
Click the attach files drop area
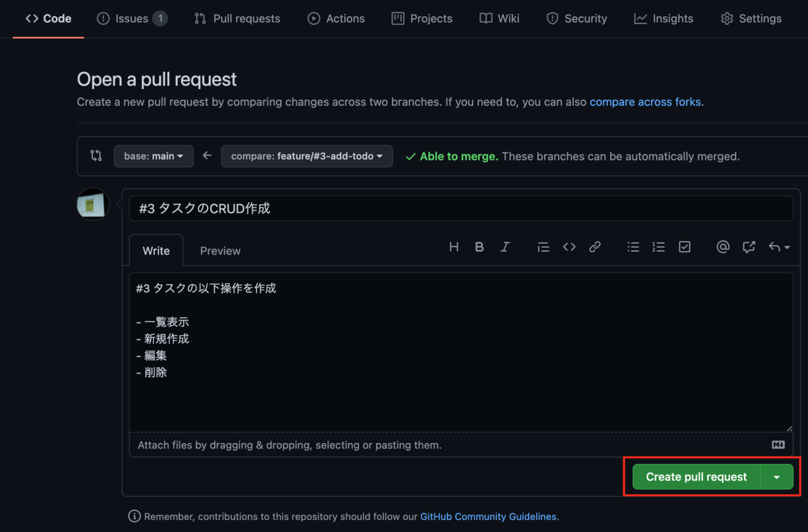tap(461, 445)
